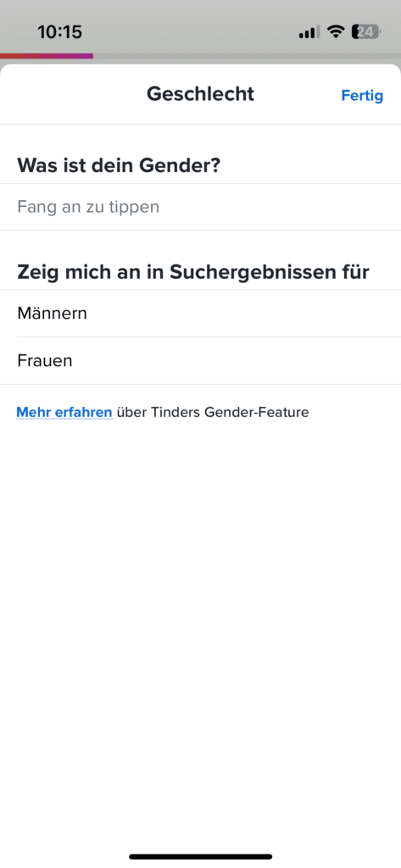This screenshot has width=401, height=868.
Task: Tap the Fertig button in the header
Action: 362,96
